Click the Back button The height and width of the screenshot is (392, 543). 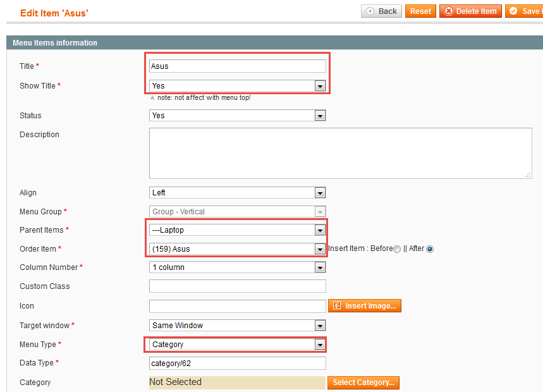(381, 11)
